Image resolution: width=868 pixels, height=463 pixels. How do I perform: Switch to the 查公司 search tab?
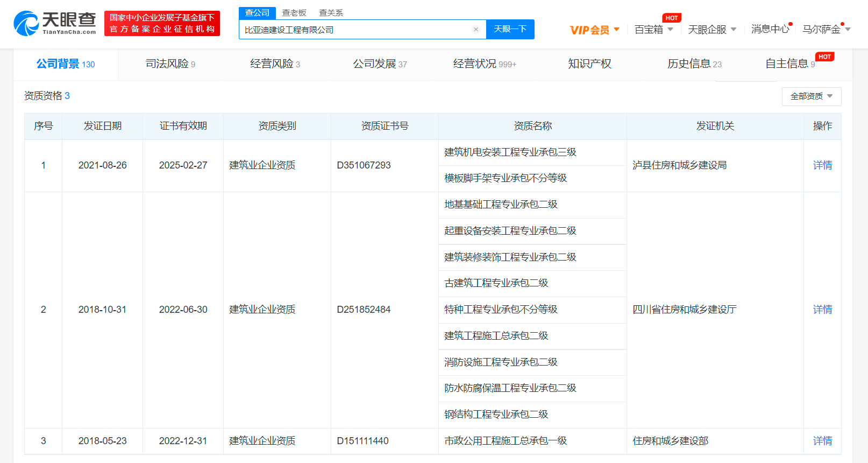[257, 12]
